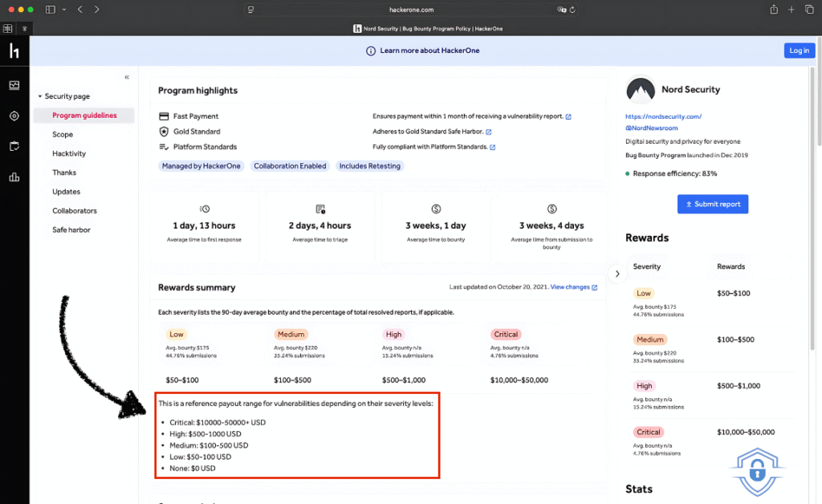This screenshot has height=504, width=822.
Task: Click the triage document icon above 2 days, 4 hours
Action: coord(320,209)
